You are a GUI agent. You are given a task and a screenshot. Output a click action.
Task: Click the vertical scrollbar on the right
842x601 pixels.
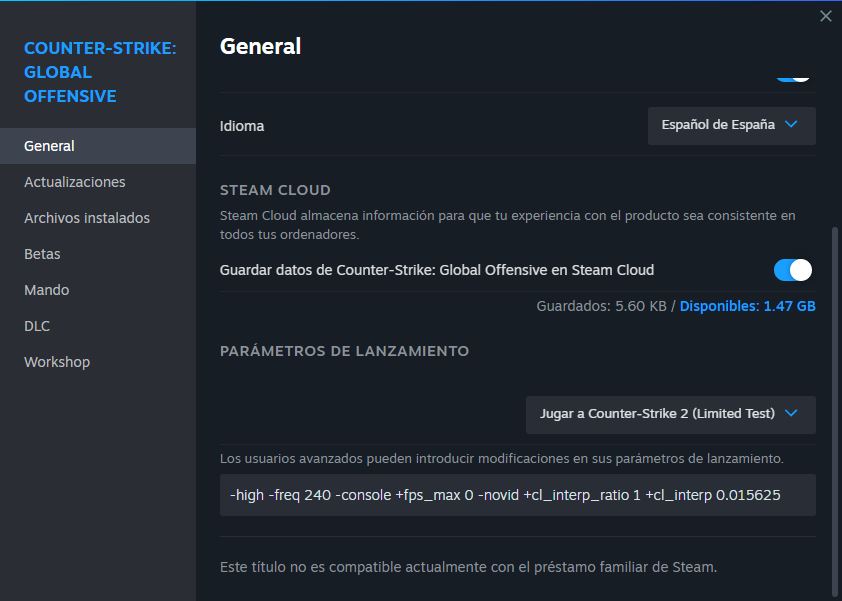pos(834,414)
